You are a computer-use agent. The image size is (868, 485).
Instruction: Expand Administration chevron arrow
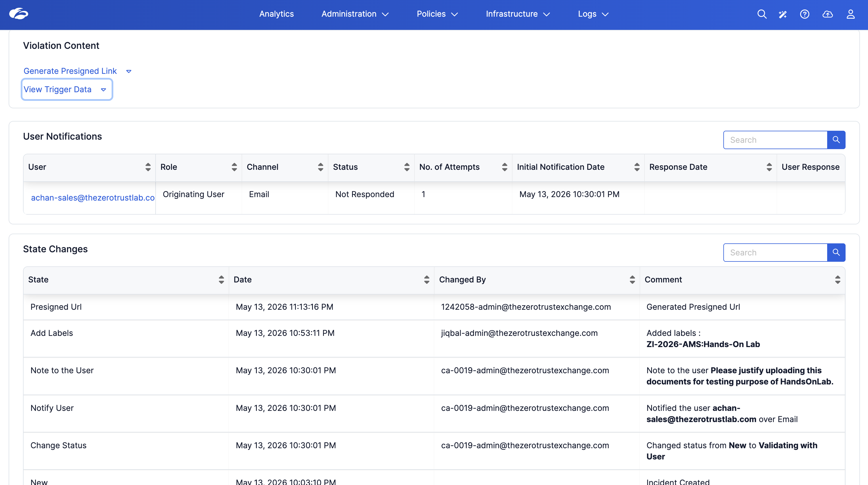[x=385, y=14]
